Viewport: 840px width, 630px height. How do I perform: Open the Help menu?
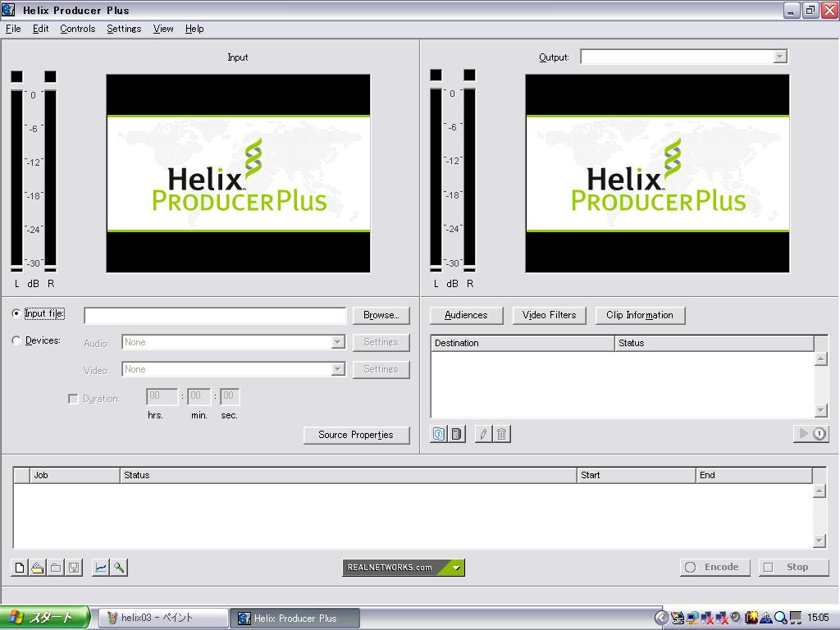pyautogui.click(x=194, y=29)
